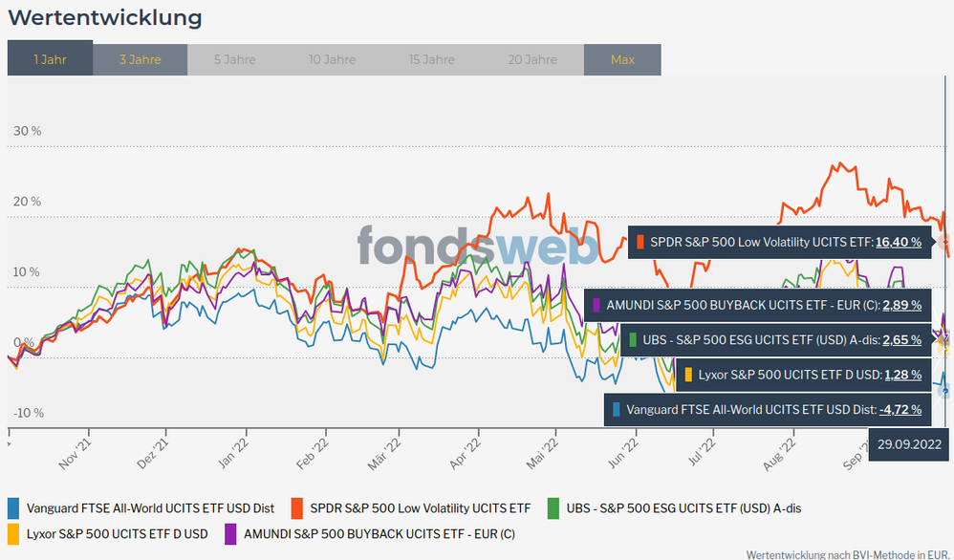Hide Vanguard FTSE All-World series via legend label
954x560 pixels.
[150, 508]
